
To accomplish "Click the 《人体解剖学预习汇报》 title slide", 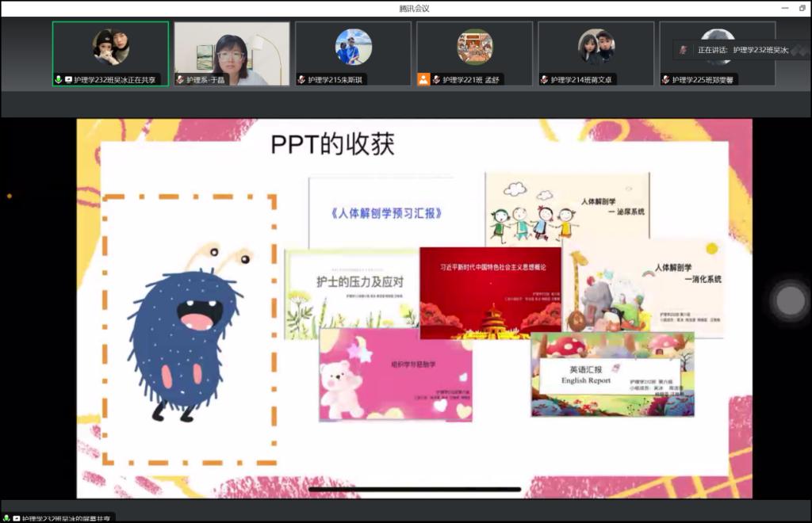I will pos(385,212).
